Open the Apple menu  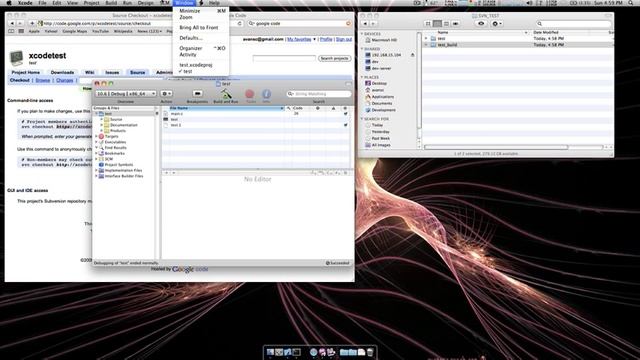[9, 3]
